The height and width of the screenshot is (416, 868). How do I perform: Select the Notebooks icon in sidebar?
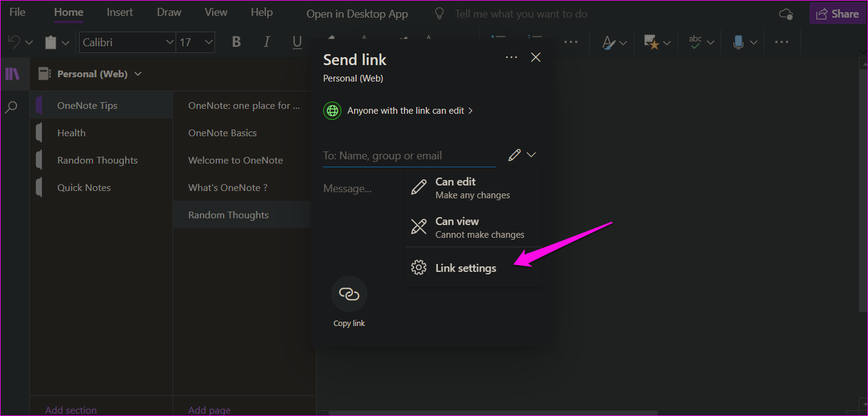click(12, 73)
